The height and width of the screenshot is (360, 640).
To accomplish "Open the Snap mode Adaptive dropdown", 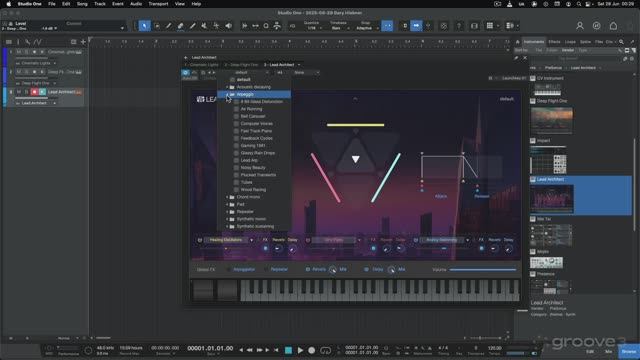I will 366,28.
